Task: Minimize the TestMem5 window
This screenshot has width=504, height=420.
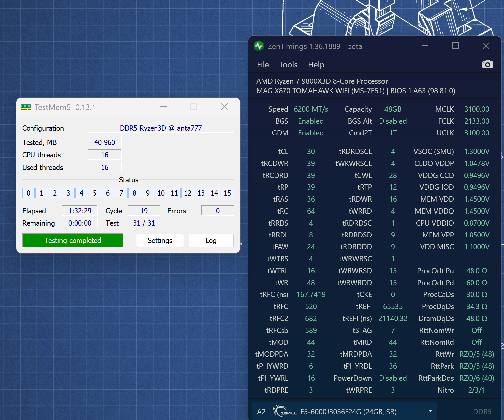Action: (x=163, y=107)
